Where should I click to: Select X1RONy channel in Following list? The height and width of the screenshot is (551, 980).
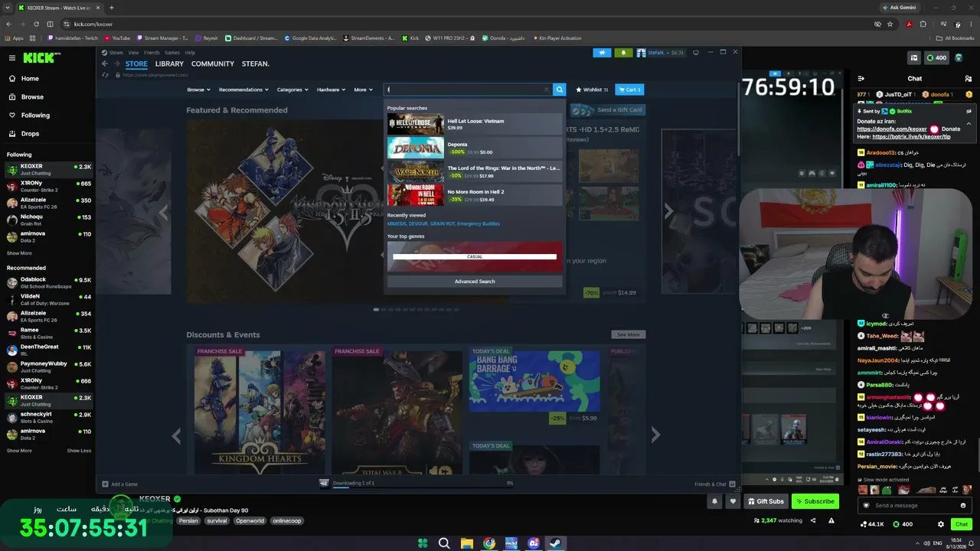[47, 186]
